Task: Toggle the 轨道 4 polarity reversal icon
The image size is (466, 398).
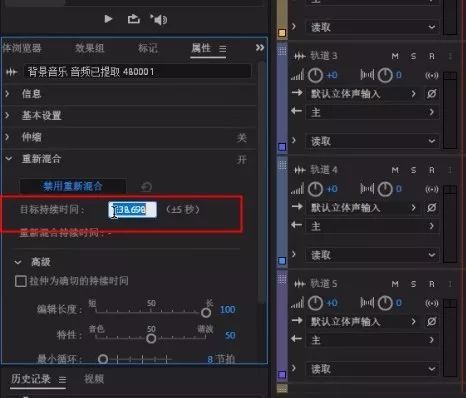Action: click(x=431, y=208)
